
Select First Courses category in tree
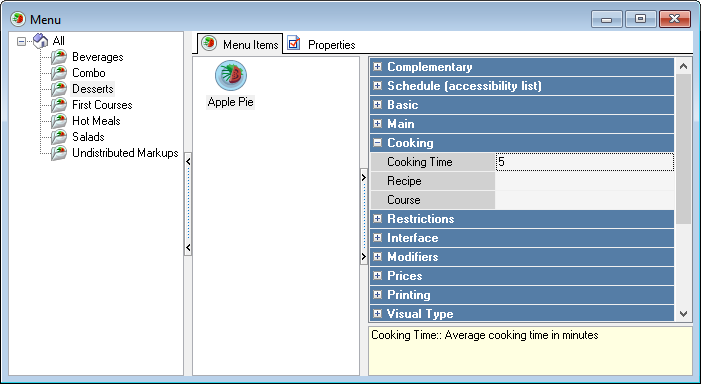(x=102, y=105)
